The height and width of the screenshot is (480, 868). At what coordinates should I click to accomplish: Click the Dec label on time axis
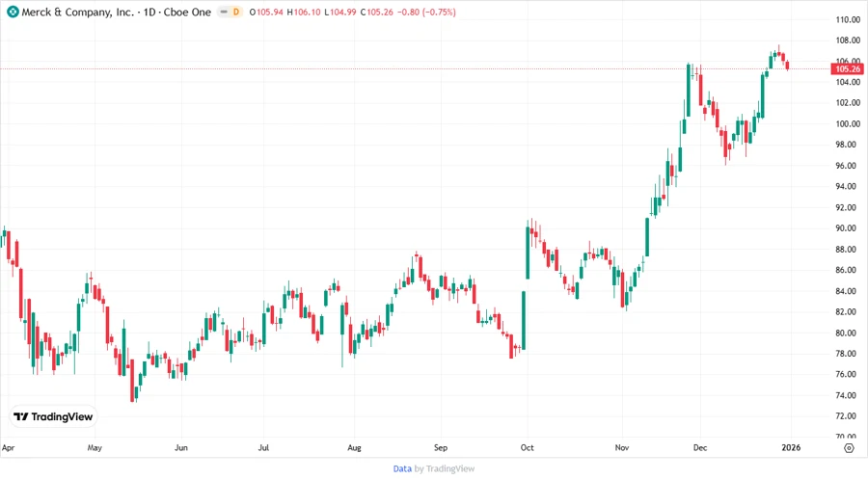point(700,448)
